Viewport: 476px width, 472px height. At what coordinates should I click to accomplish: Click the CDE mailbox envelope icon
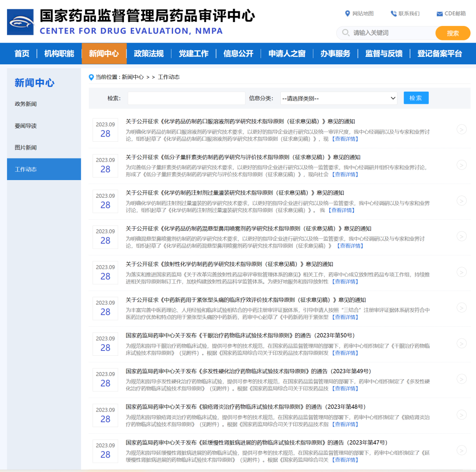pyautogui.click(x=439, y=14)
